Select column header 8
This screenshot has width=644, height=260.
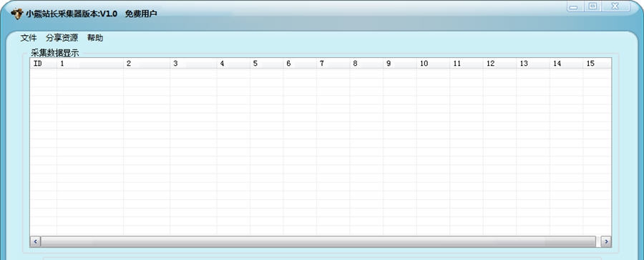pos(366,63)
